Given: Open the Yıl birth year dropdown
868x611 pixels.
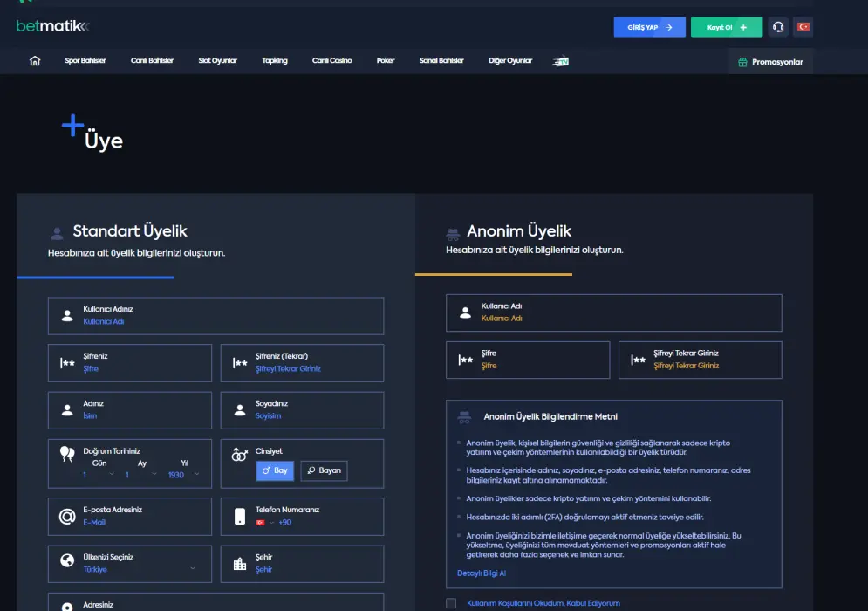Looking at the screenshot, I should pyautogui.click(x=184, y=475).
